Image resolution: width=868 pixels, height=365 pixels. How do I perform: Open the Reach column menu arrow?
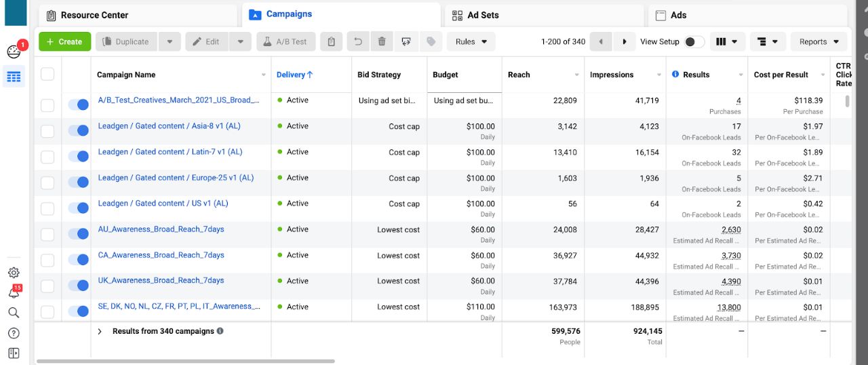pyautogui.click(x=577, y=75)
